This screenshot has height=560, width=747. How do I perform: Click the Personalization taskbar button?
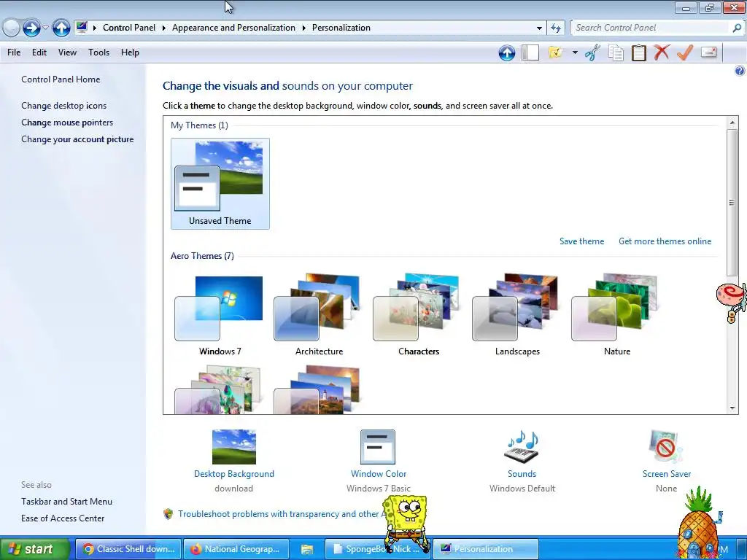point(486,549)
